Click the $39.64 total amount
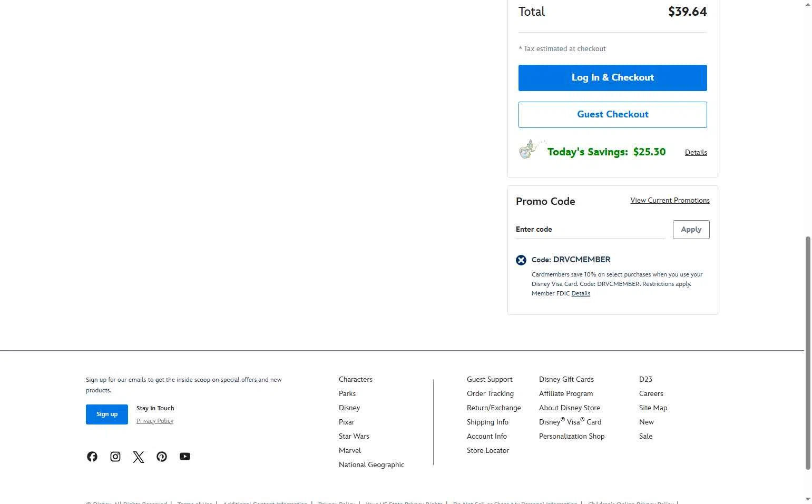812x504 pixels. coord(688,12)
